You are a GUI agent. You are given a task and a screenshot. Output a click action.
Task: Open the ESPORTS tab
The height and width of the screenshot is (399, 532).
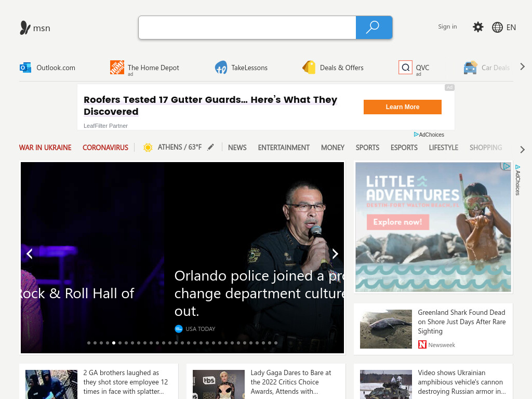pyautogui.click(x=404, y=148)
